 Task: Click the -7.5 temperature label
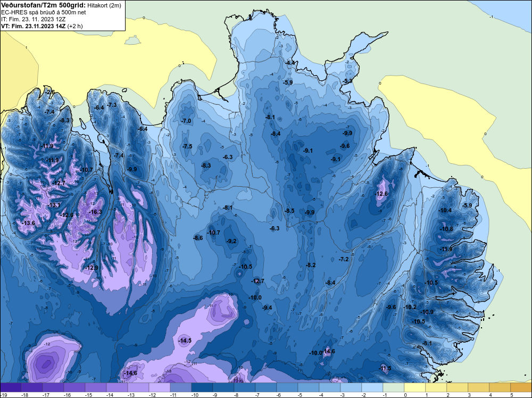pyautogui.click(x=187, y=146)
